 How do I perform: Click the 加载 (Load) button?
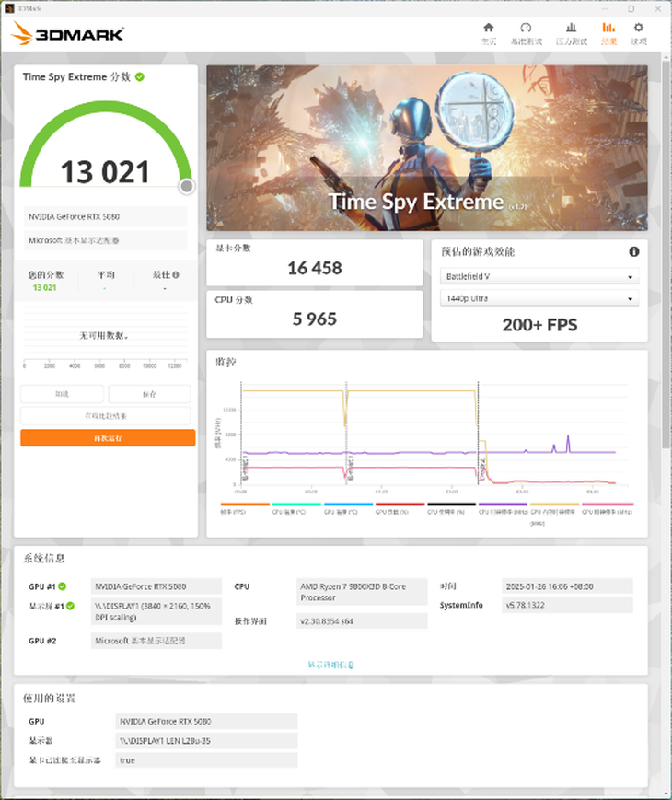62,394
